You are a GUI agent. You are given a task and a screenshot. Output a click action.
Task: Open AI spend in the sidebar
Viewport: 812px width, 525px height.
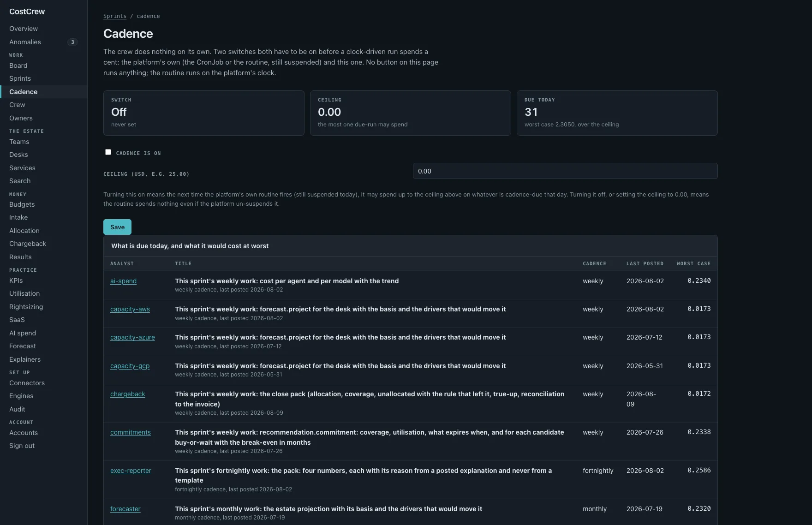pos(43,333)
